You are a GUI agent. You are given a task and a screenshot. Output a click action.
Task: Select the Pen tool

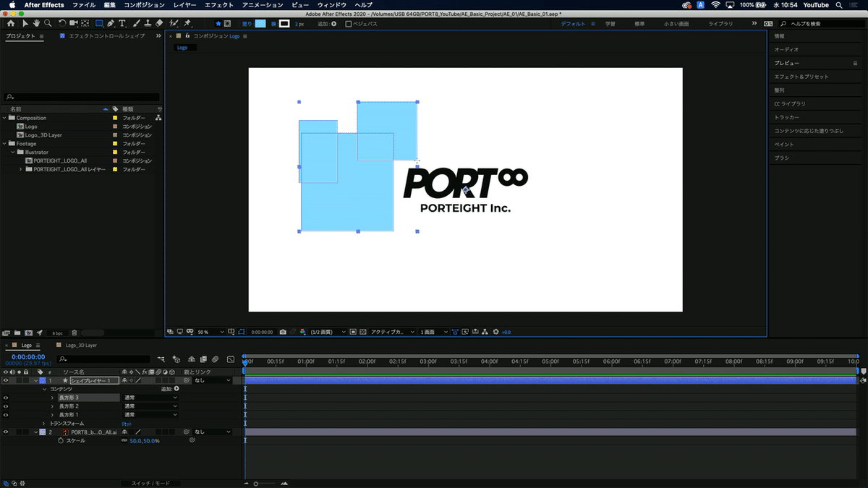[x=111, y=23]
